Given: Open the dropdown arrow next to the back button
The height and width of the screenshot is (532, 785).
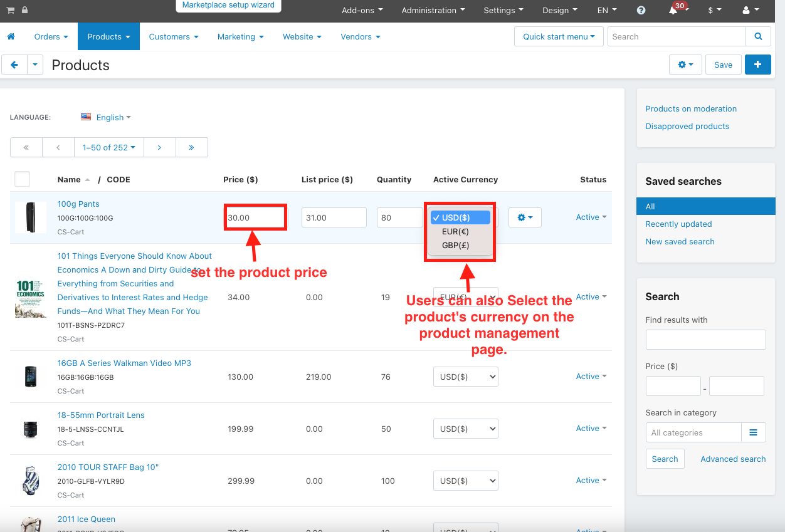Looking at the screenshot, I should click(34, 65).
